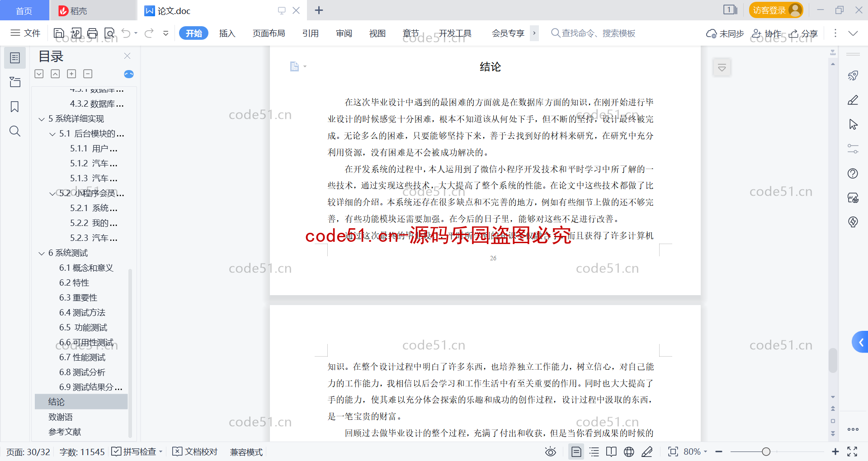Open the sidebar search magnifier icon
Image resolution: width=868 pixels, height=461 pixels.
[15, 131]
